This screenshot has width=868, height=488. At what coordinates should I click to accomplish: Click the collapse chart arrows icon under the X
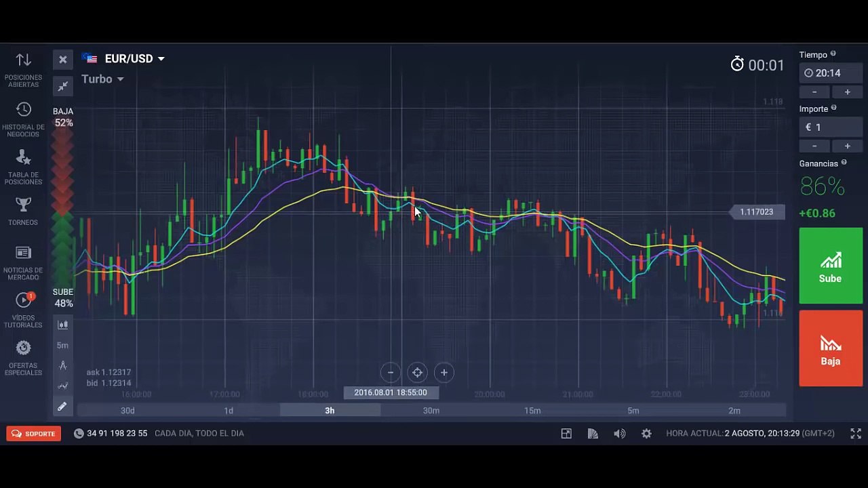[63, 86]
